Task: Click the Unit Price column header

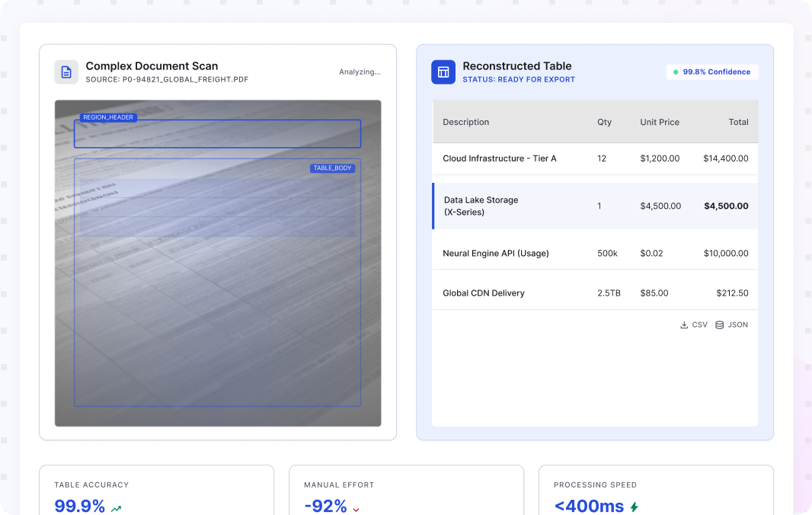Action: pyautogui.click(x=659, y=122)
